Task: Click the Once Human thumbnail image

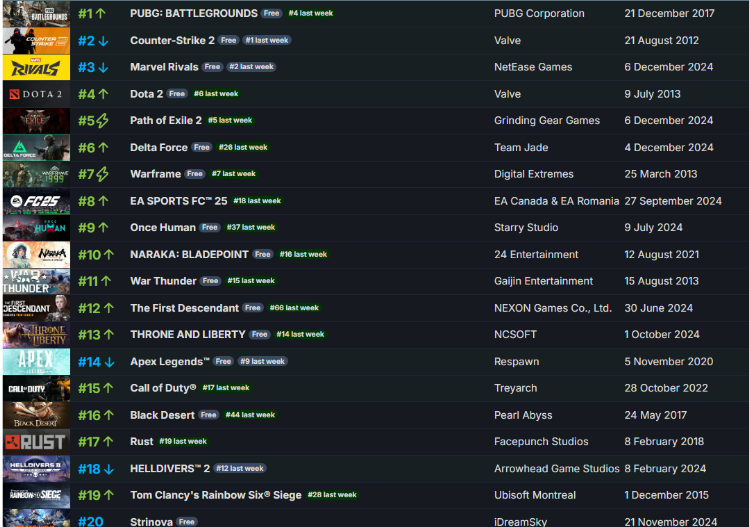Action: 36,228
